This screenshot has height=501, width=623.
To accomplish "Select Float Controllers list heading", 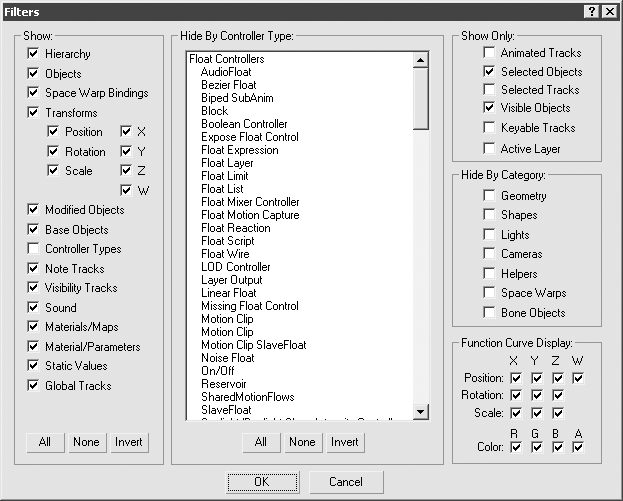I will pos(226,59).
